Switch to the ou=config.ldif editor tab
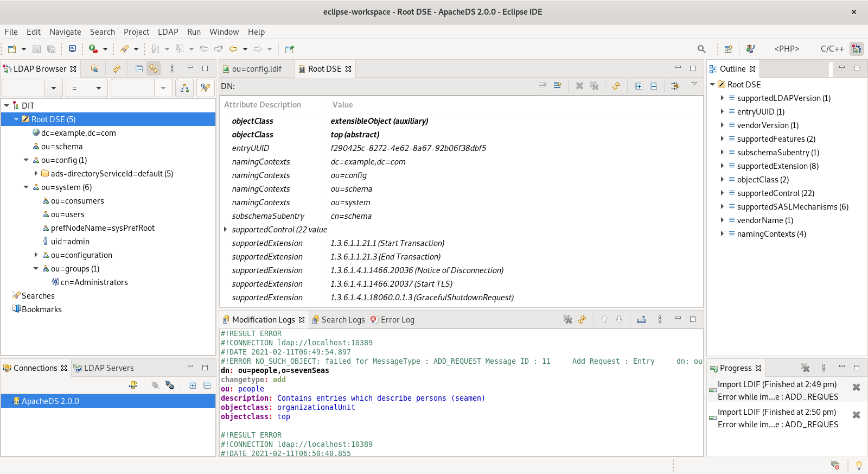 click(x=256, y=69)
